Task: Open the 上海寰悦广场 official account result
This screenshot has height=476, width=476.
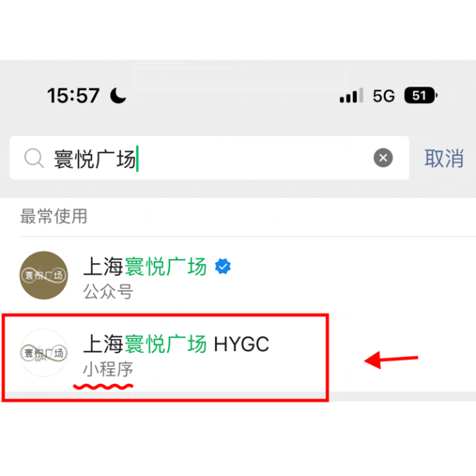Action: click(238, 275)
